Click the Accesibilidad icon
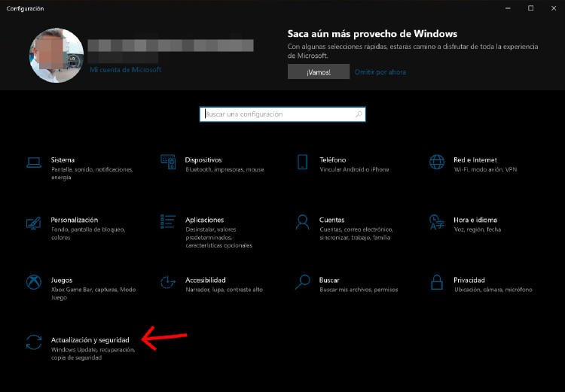Screen dimensions: 565x392 [168, 282]
